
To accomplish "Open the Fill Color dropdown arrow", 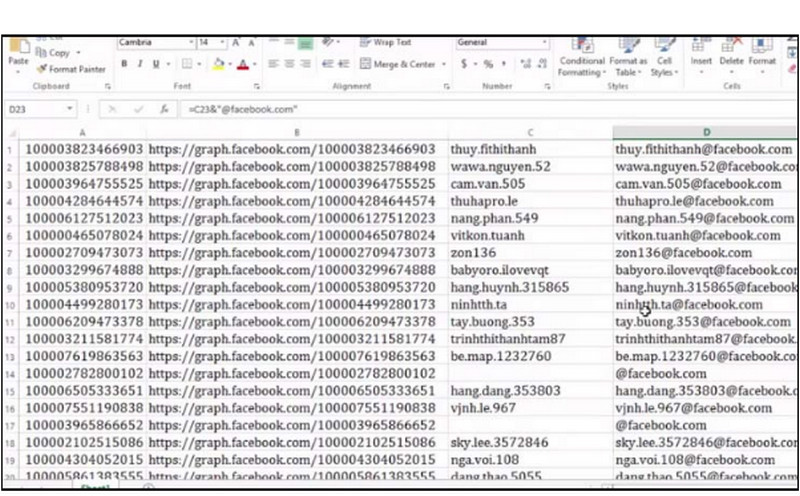I will coord(230,64).
